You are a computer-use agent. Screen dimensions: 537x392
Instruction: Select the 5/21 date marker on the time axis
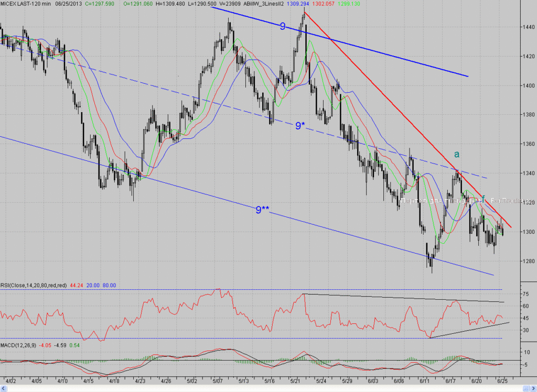(295, 380)
